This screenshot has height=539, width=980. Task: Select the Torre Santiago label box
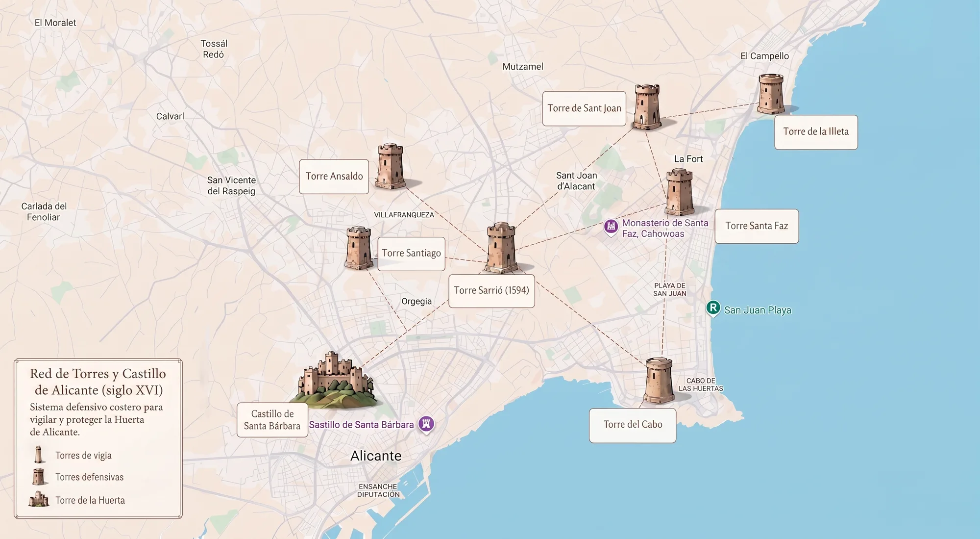(412, 254)
